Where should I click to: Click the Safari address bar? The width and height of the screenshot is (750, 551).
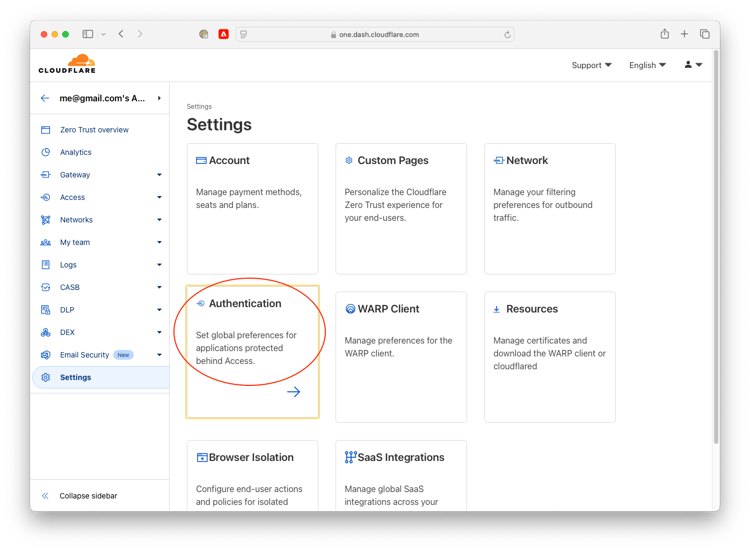point(375,34)
